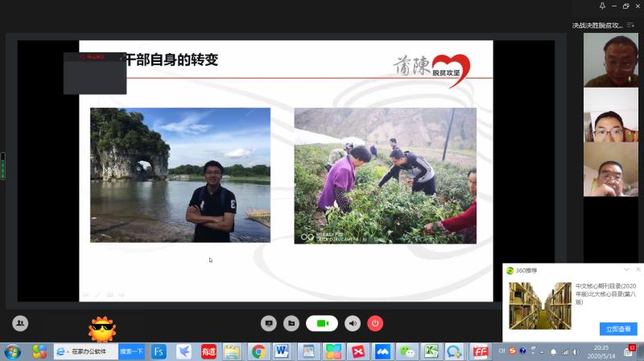The height and width of the screenshot is (361, 644).
Task: Pin the meeting window on top
Action: tap(602, 6)
